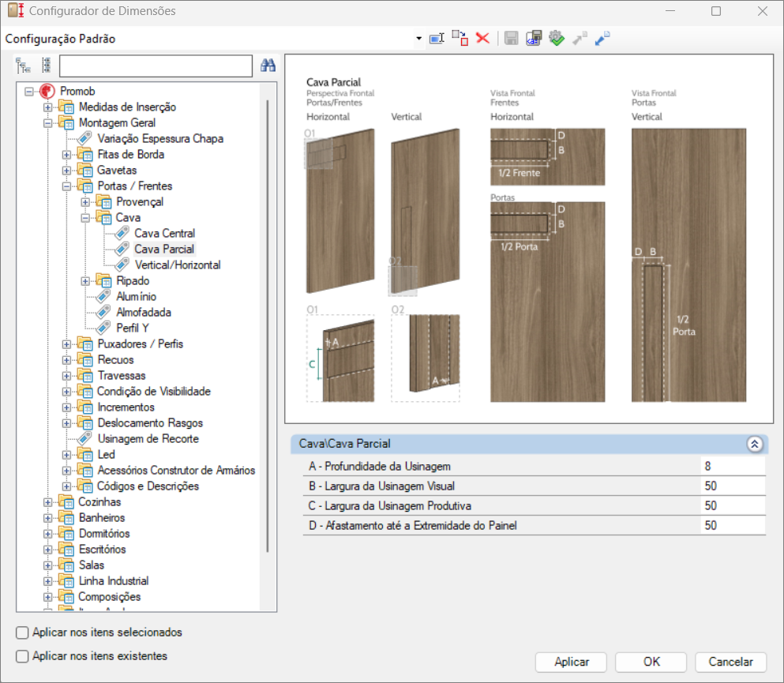This screenshot has height=683, width=784.
Task: Click the duplicate configuration icon
Action: point(460,38)
